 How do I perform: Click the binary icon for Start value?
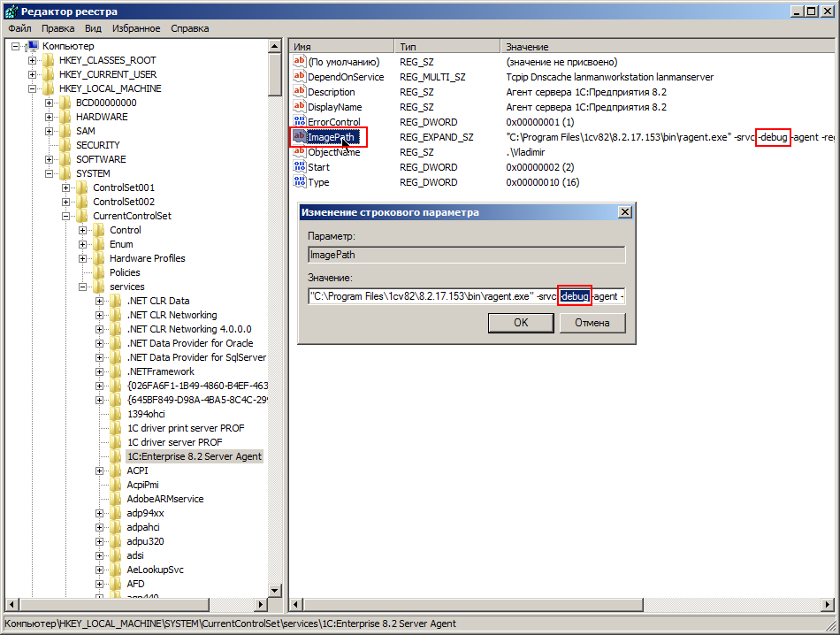(300, 166)
